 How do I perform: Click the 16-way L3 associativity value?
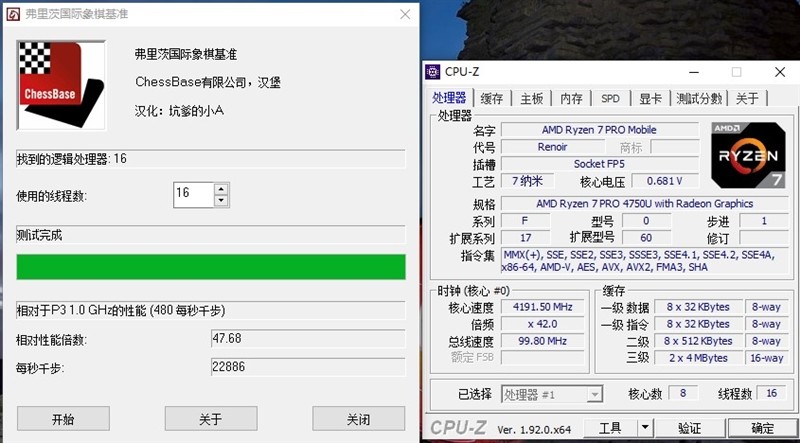(x=766, y=358)
